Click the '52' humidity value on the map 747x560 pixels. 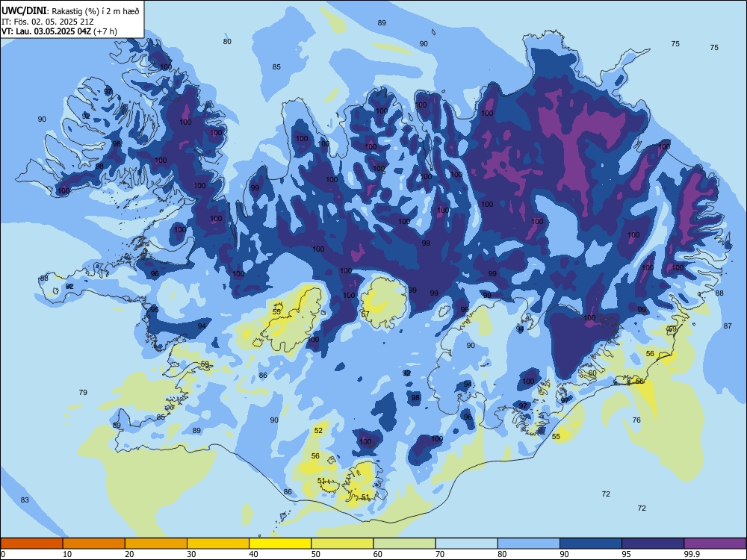(318, 431)
